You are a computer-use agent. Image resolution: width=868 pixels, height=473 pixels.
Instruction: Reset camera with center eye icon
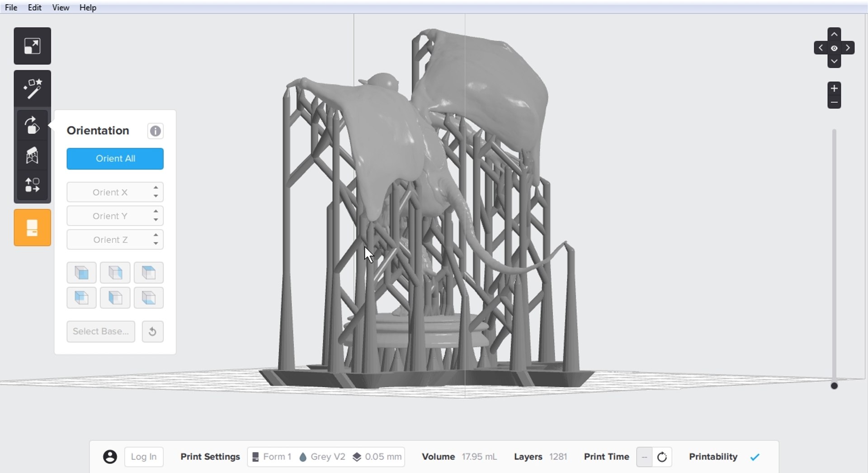[834, 48]
